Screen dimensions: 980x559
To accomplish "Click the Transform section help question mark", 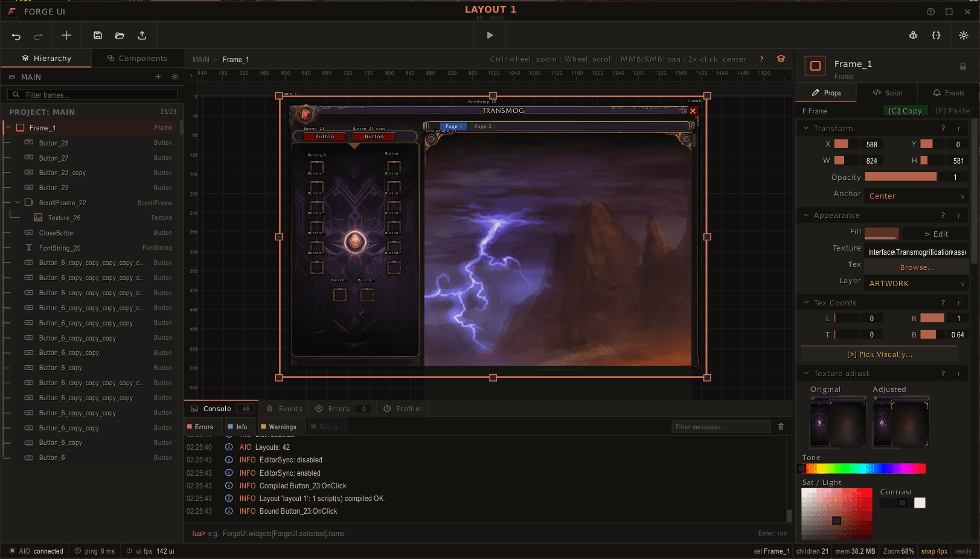I will click(x=943, y=129).
